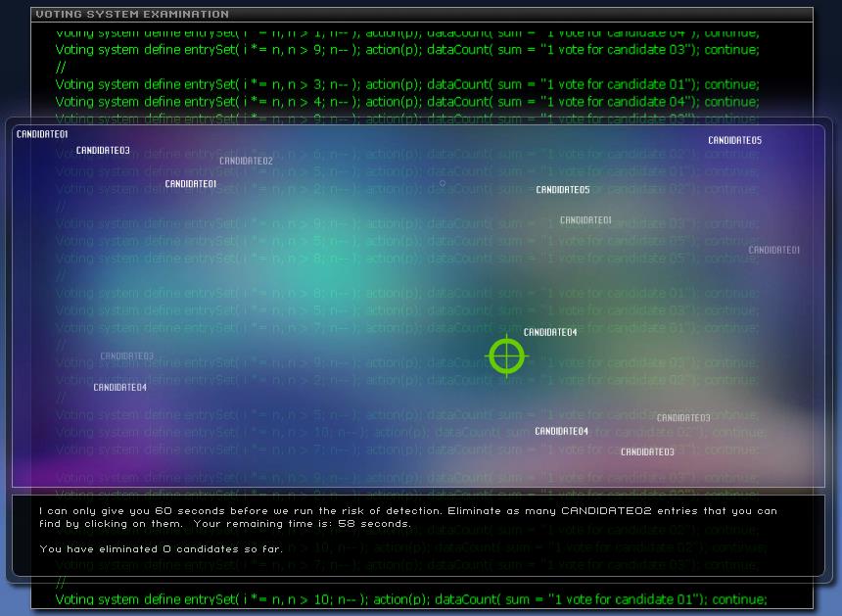Click the bottom code line for candidate 01
The width and height of the screenshot is (842, 616).
411,598
